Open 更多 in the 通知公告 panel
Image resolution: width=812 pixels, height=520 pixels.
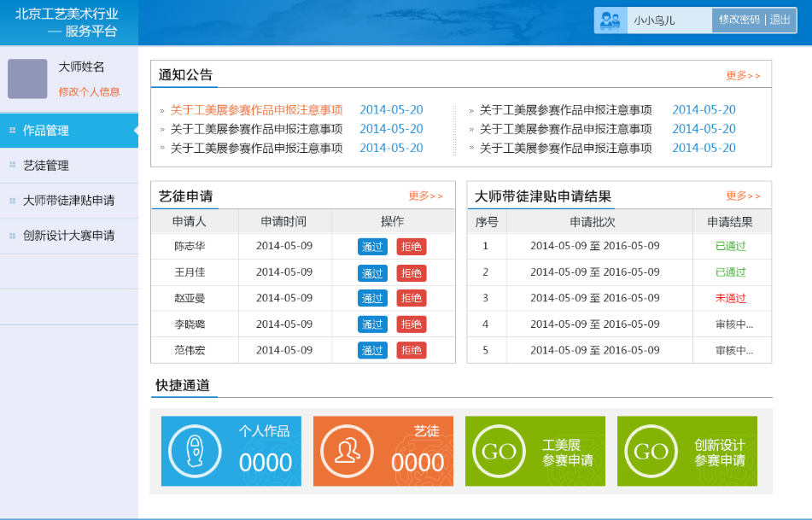tap(743, 75)
